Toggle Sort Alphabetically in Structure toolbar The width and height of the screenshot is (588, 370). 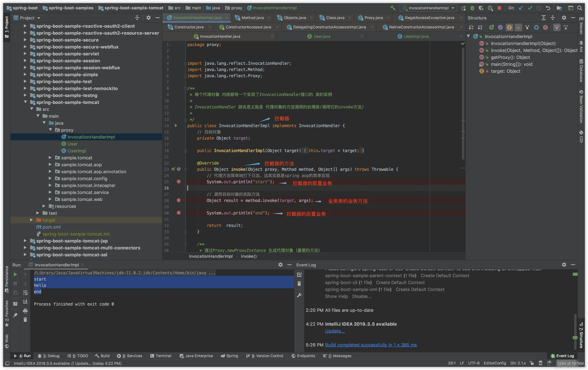pyautogui.click(x=480, y=27)
